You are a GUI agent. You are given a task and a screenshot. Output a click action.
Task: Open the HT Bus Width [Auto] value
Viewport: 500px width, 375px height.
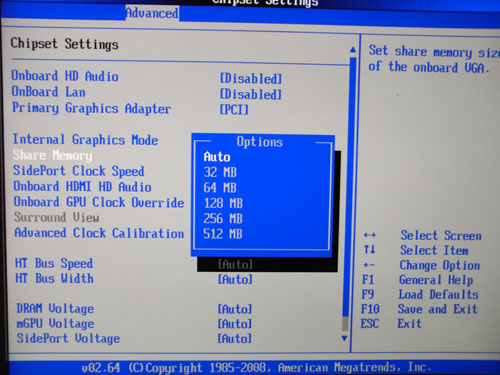(235, 279)
